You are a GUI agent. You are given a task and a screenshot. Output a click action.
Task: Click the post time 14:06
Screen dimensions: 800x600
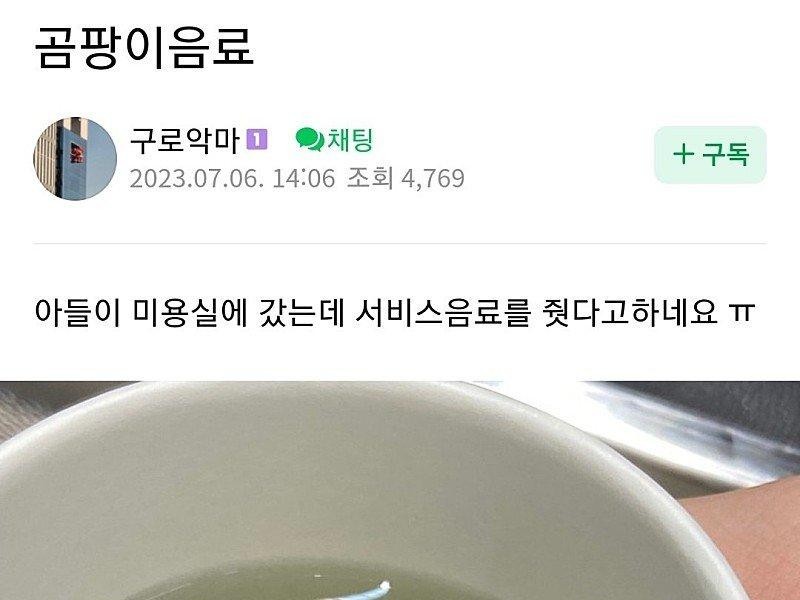tap(304, 179)
